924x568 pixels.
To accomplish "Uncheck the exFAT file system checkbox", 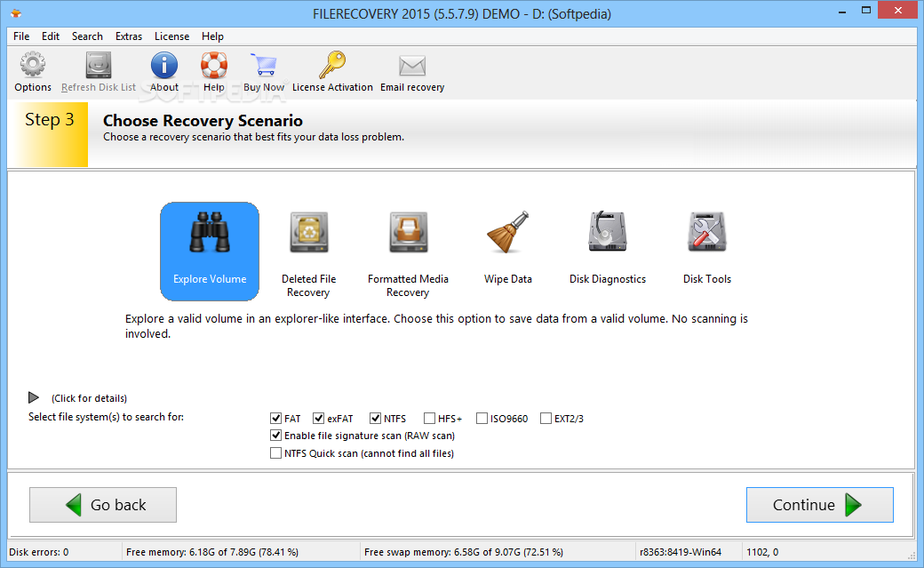I will click(x=319, y=418).
